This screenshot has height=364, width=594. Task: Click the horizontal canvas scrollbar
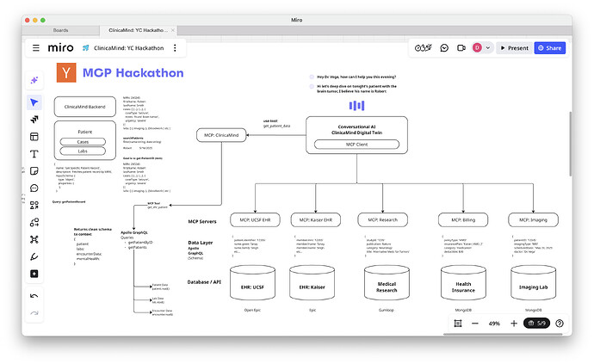pyautogui.click(x=503, y=335)
